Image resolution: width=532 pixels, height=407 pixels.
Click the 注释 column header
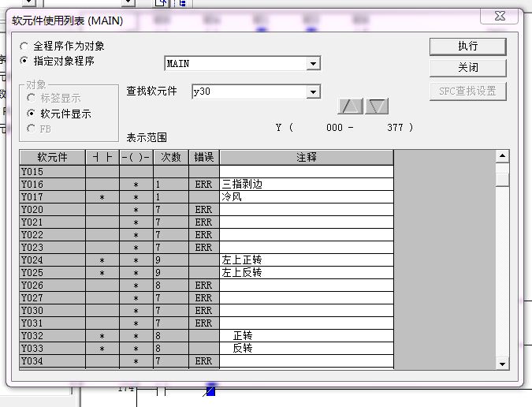click(306, 158)
